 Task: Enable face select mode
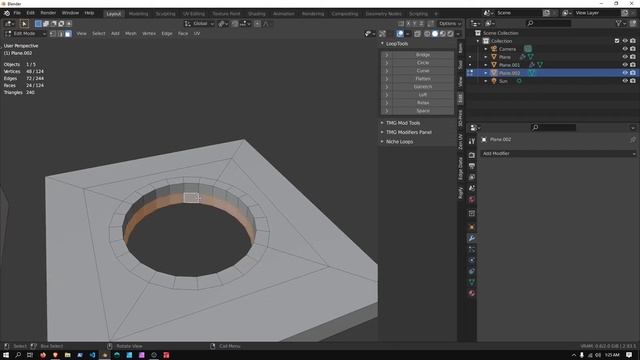point(68,34)
